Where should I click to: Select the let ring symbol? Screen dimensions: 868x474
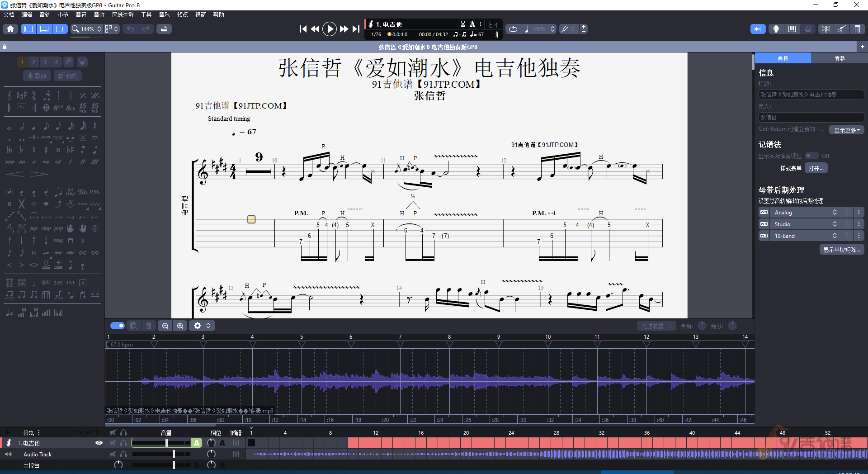71,192
